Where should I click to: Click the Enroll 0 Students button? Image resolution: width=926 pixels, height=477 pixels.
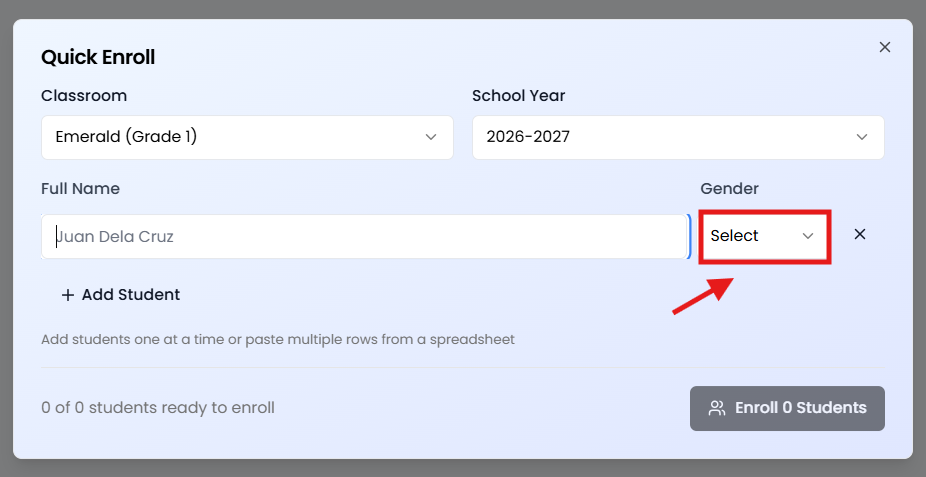[x=787, y=408]
